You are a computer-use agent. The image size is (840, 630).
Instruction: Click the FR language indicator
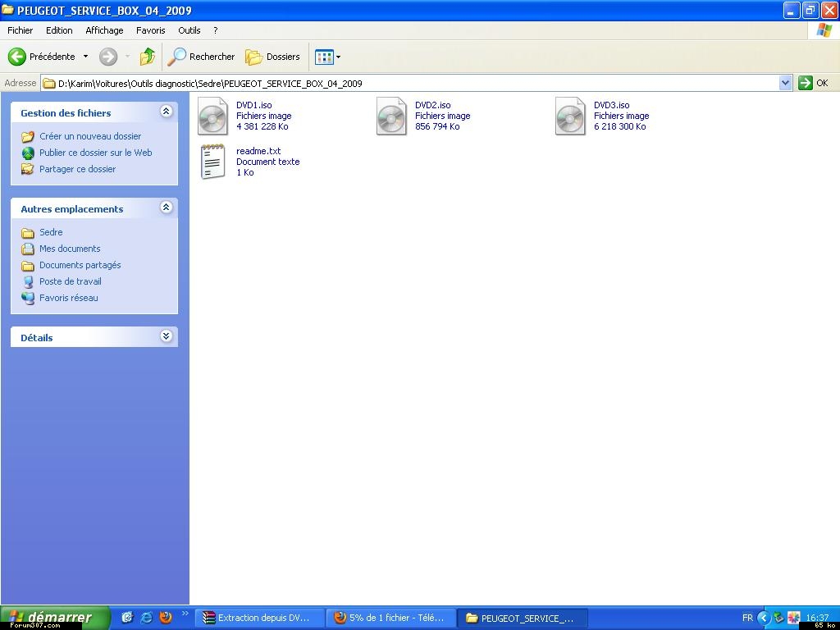coord(747,618)
